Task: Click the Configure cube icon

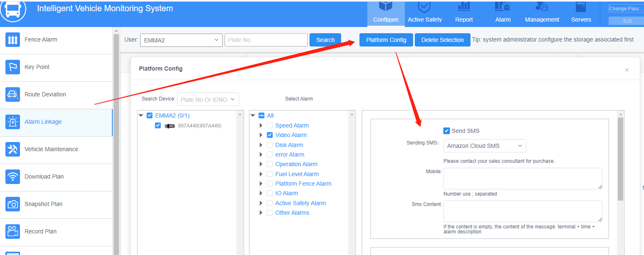Action: pos(386,6)
